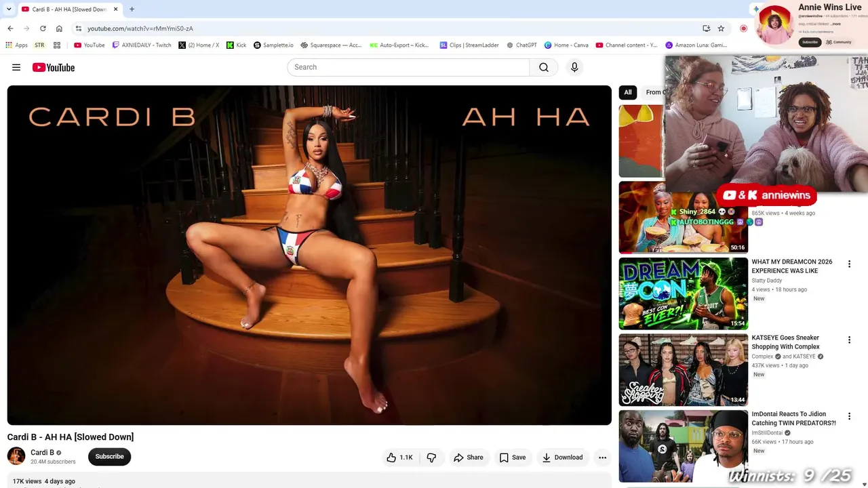Open the tab groups grid icon
868x488 pixels.
coord(57,45)
